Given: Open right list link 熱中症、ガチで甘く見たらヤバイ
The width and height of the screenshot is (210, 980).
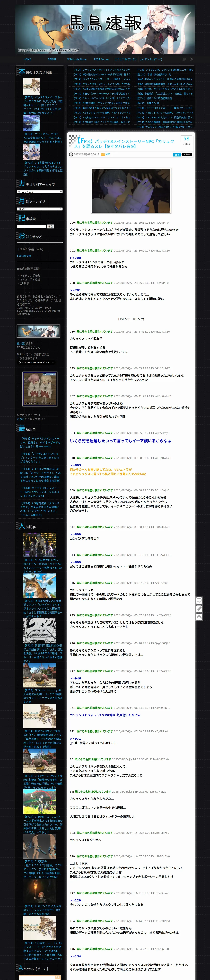Looking at the screenshot, I should pyautogui.click(x=165, y=89).
